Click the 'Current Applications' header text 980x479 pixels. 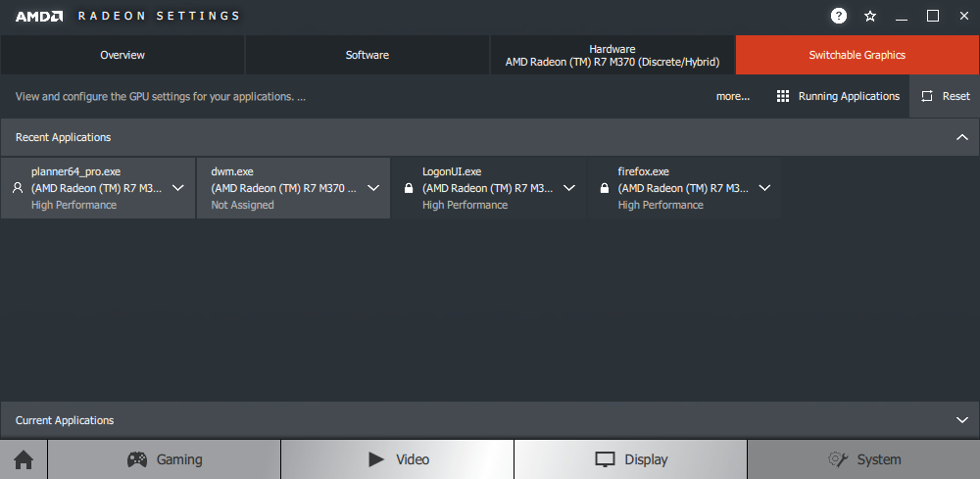(x=65, y=420)
